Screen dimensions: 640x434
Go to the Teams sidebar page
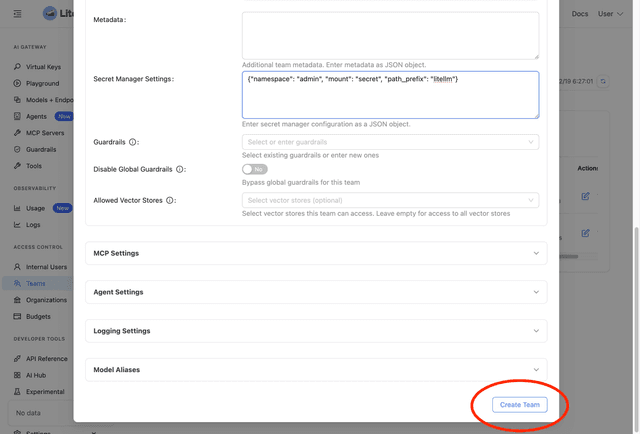[x=38, y=283]
